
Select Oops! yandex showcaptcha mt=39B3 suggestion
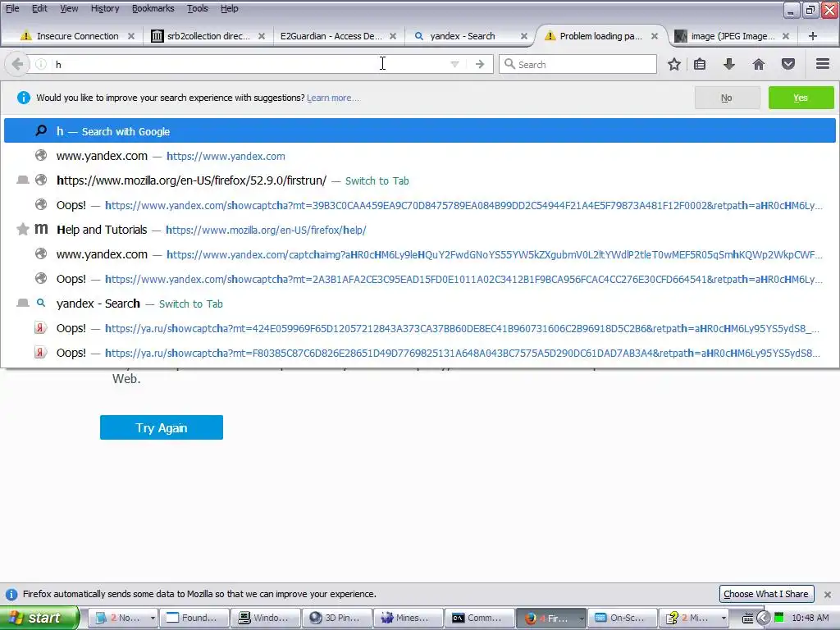[419, 205]
